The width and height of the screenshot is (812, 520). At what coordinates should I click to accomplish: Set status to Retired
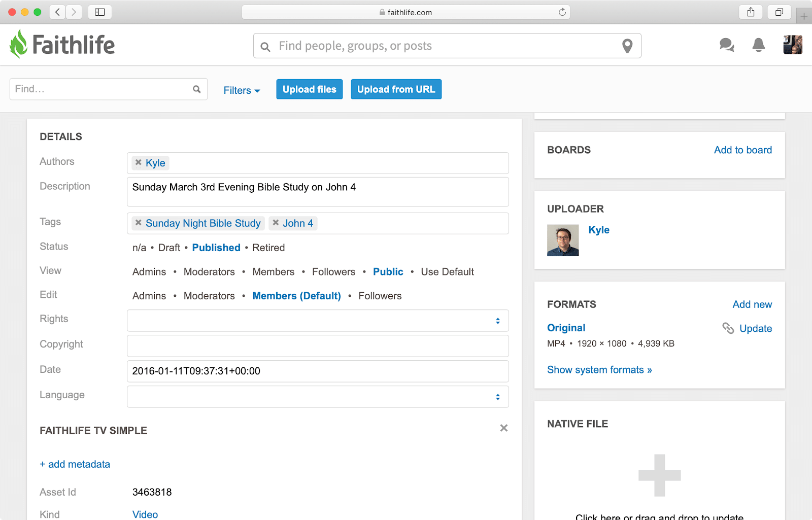(268, 248)
